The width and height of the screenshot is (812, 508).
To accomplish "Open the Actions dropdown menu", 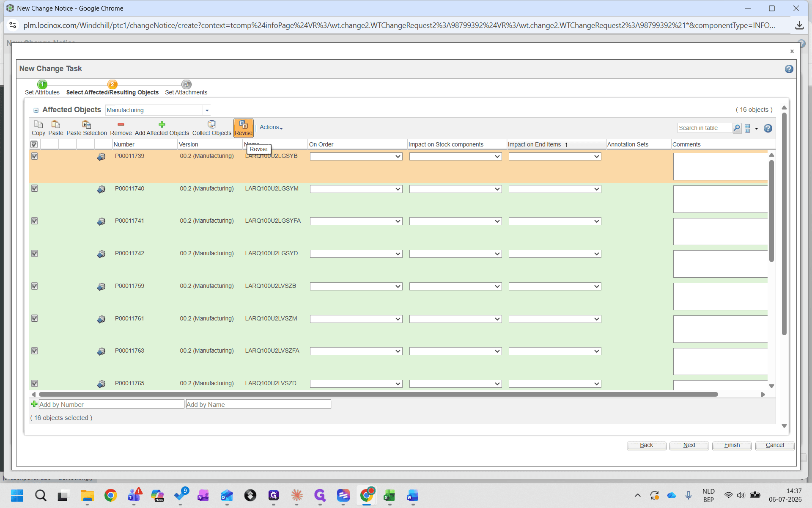I will tap(271, 127).
